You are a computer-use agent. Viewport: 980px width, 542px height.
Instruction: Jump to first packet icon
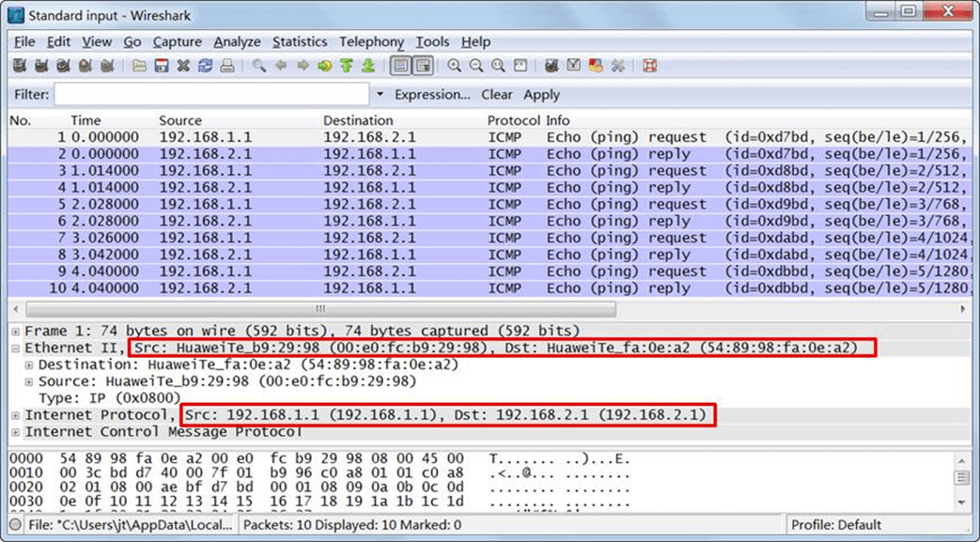tap(347, 66)
